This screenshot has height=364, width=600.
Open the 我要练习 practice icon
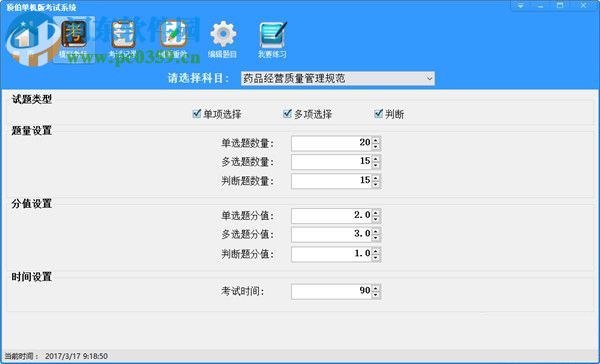[272, 39]
